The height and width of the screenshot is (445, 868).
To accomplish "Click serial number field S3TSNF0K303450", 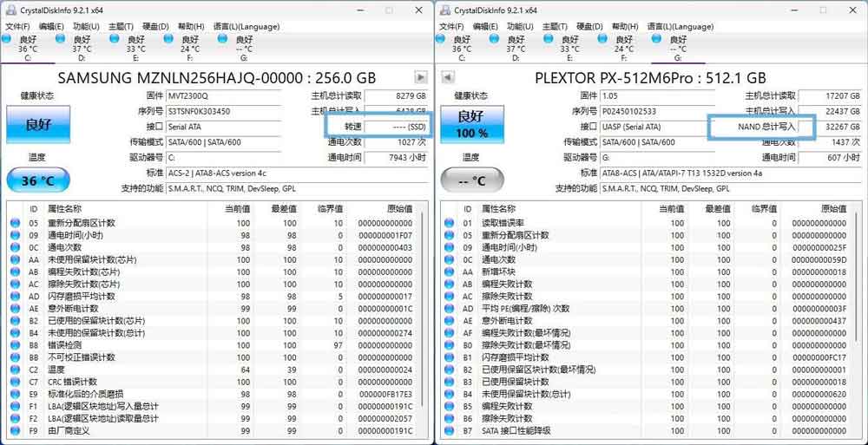I will 224,111.
